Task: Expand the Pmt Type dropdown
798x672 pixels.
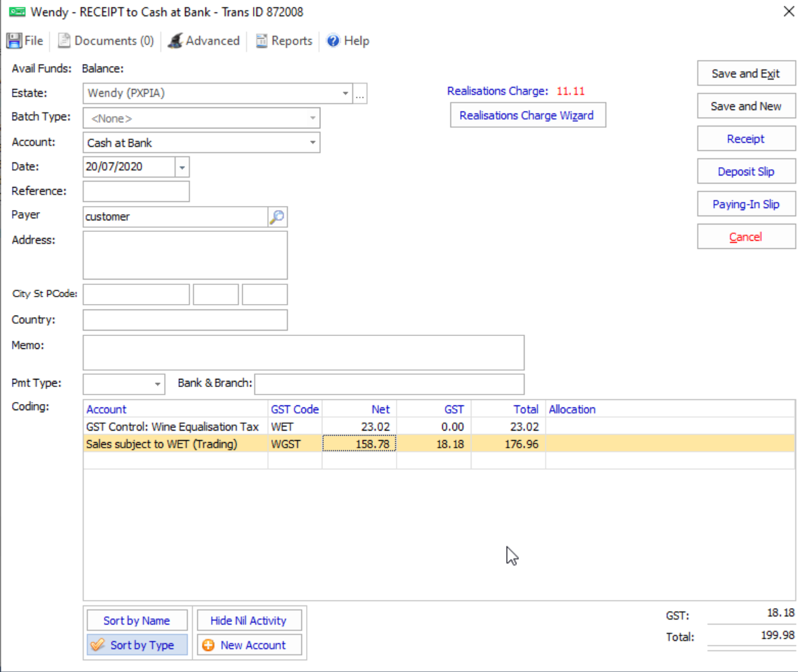Action: (x=158, y=384)
